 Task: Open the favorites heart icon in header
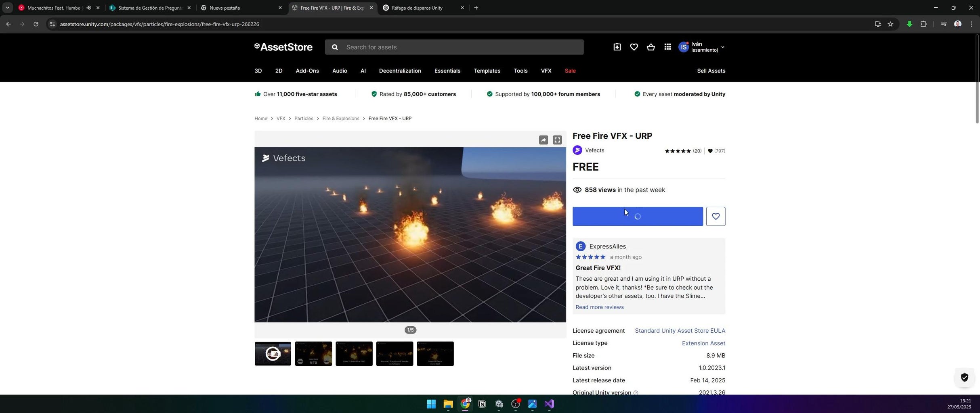tap(634, 47)
